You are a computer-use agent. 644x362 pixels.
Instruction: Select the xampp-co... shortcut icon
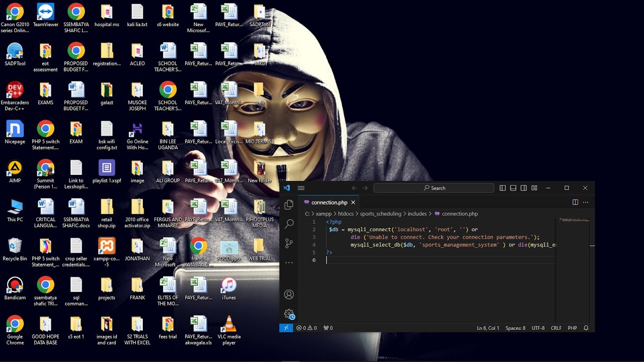pos(107,252)
